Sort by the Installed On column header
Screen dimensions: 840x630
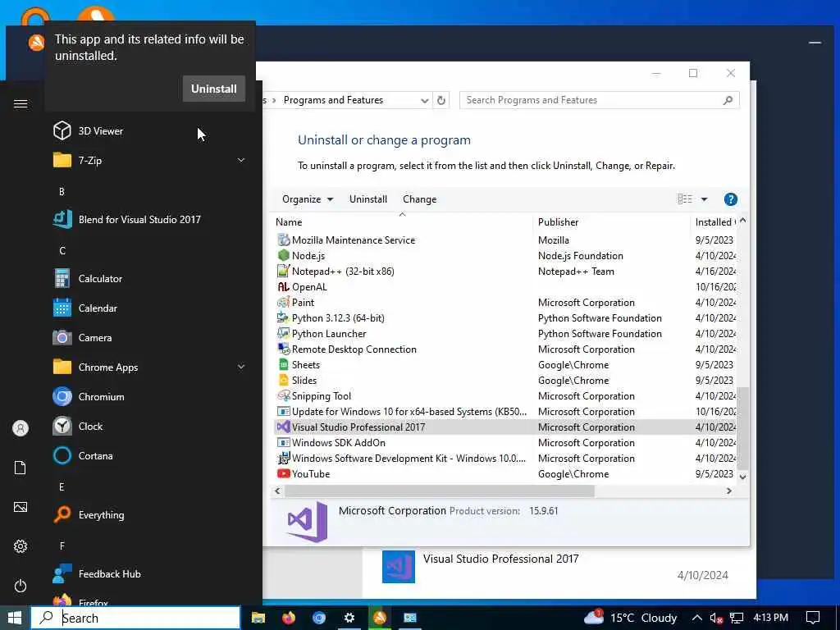pyautogui.click(x=714, y=221)
